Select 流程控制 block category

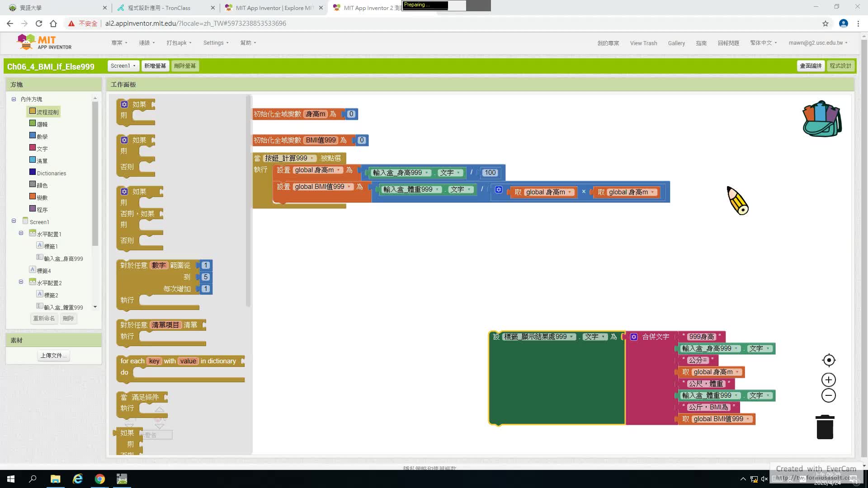click(x=44, y=112)
